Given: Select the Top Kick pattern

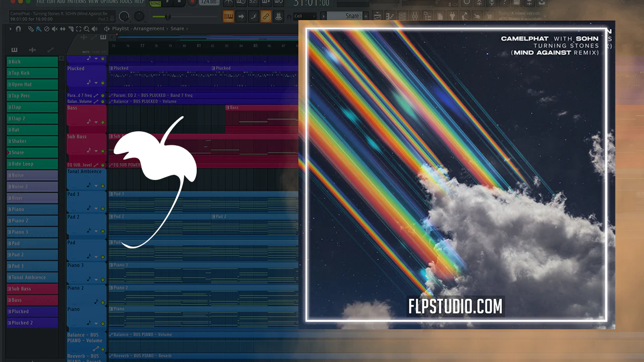Looking at the screenshot, I should (x=32, y=73).
